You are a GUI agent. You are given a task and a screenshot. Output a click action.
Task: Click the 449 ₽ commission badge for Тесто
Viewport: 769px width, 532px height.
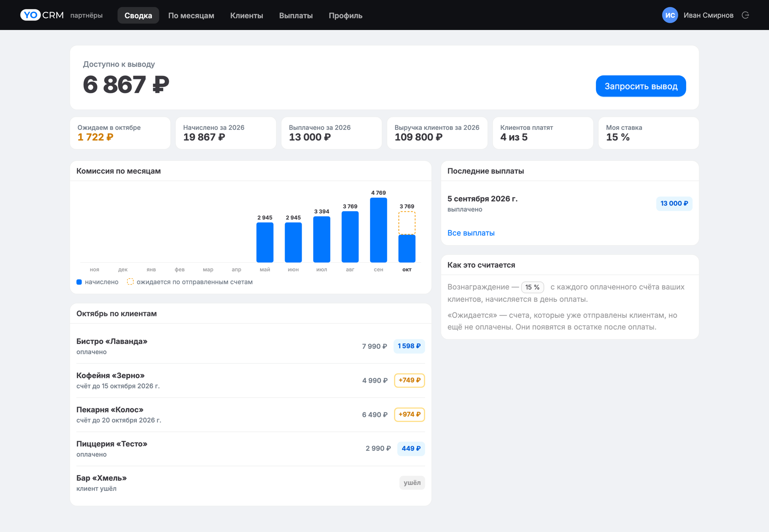[x=411, y=449]
